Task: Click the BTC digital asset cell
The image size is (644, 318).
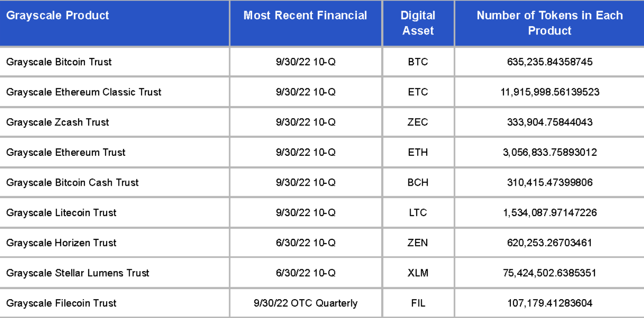Action: [x=418, y=62]
